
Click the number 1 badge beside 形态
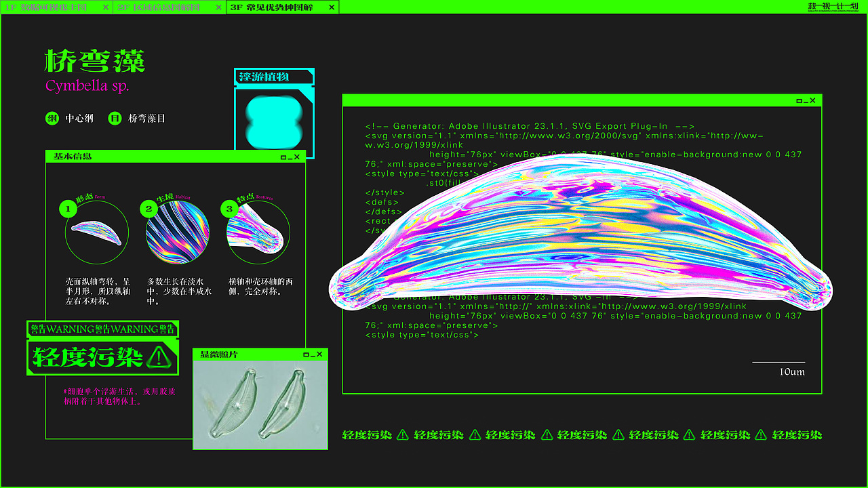click(67, 209)
